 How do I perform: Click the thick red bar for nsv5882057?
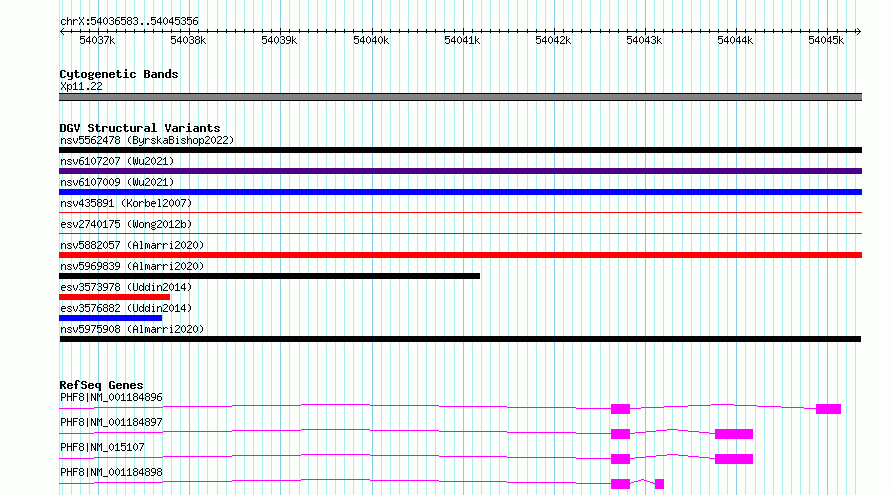click(460, 255)
